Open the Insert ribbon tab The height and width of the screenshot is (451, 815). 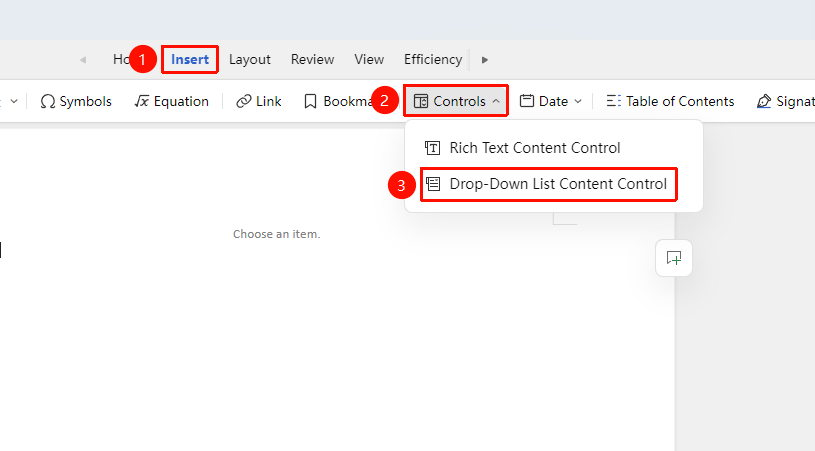(190, 60)
